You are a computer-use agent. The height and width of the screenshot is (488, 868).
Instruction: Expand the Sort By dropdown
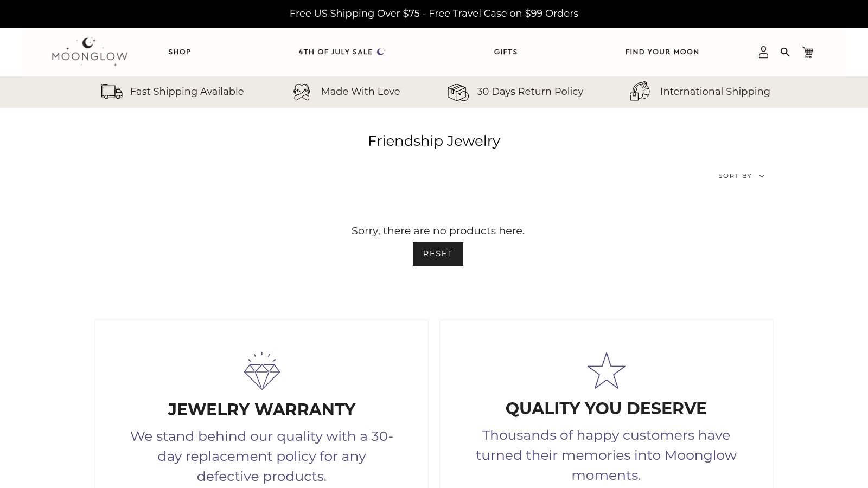click(741, 176)
